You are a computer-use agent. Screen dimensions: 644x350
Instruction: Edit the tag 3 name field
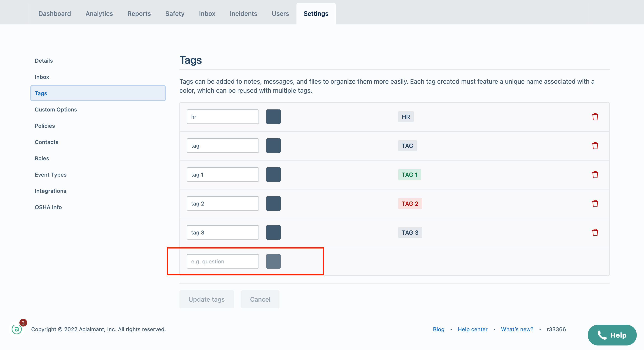tap(223, 232)
